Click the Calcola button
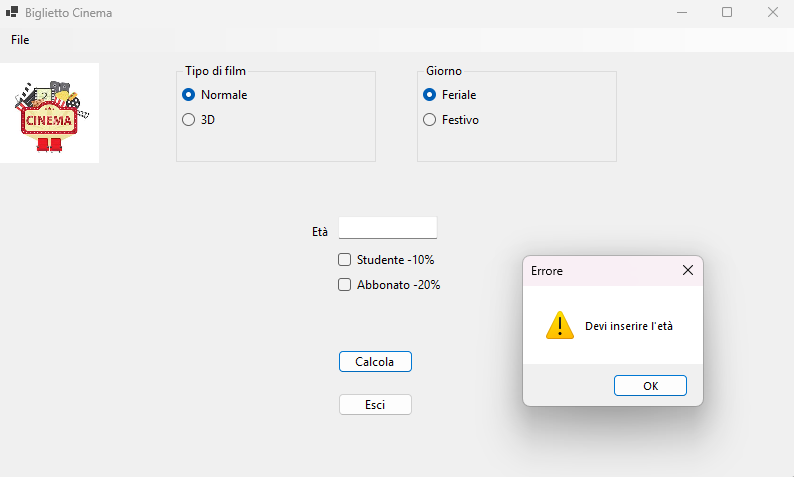This screenshot has height=477, width=794. (375, 362)
